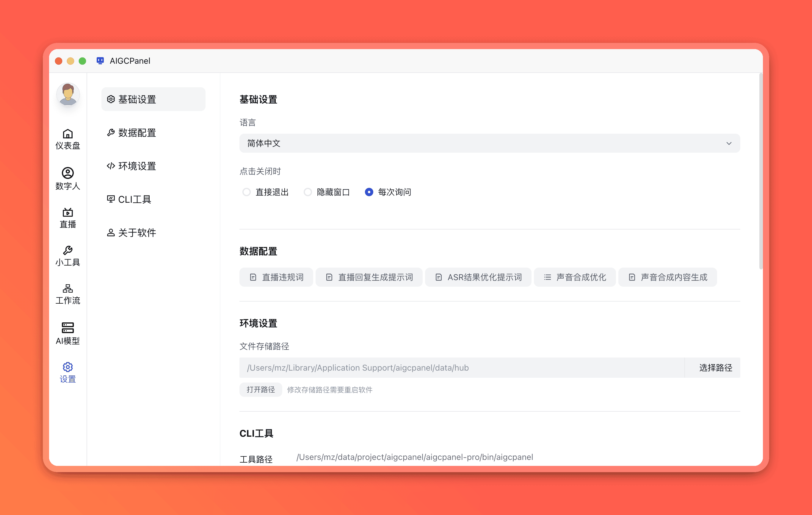Viewport: 812px width, 515px height.
Task: Click the 文件存储路径 path input field
Action: [462, 368]
